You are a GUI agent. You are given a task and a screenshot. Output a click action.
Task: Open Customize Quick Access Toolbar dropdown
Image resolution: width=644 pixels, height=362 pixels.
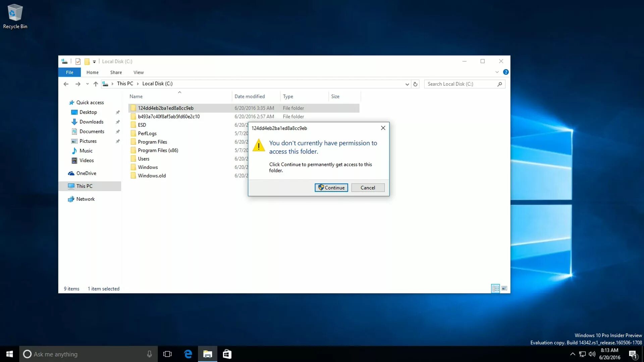coord(94,62)
